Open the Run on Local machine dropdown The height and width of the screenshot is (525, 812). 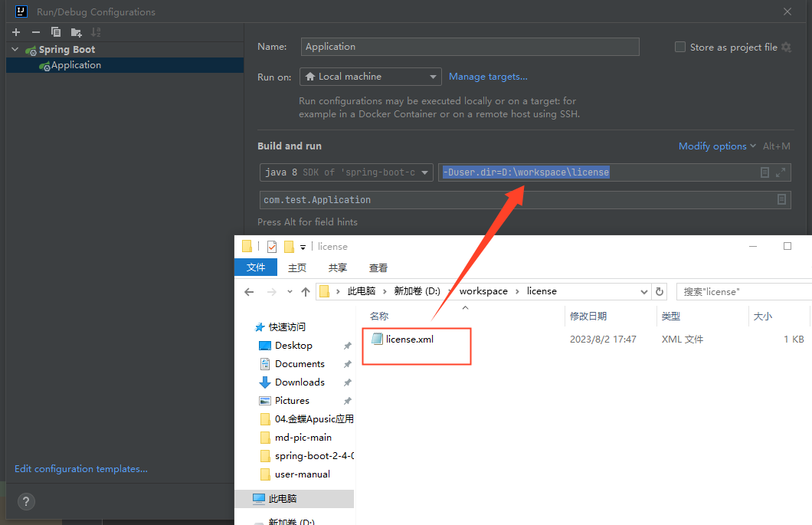click(x=370, y=77)
